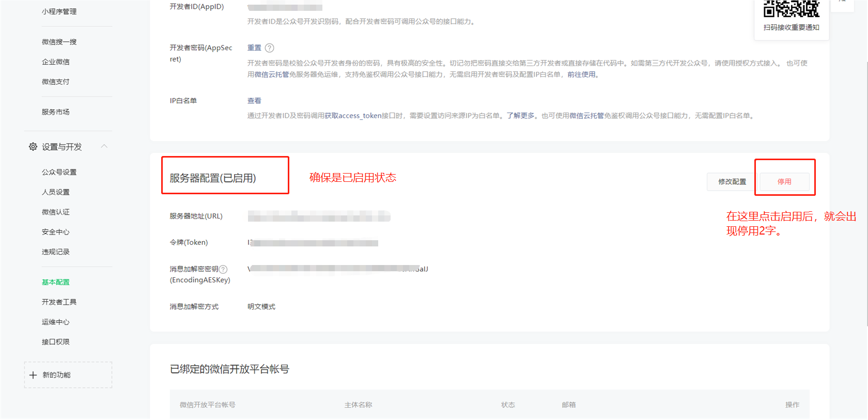Click the help icon next to 重置
Image resolution: width=868 pixels, height=420 pixels.
point(269,48)
